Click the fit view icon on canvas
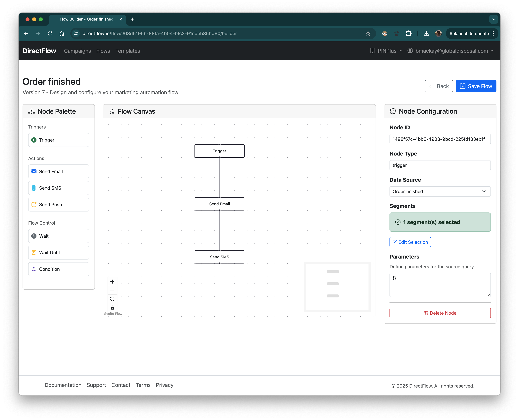This screenshot has height=420, width=519. click(112, 299)
